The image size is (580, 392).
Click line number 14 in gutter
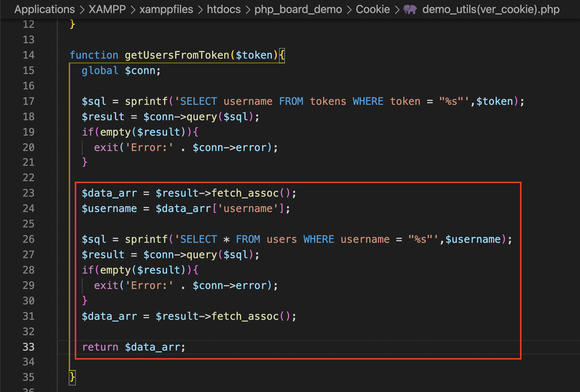[x=28, y=55]
